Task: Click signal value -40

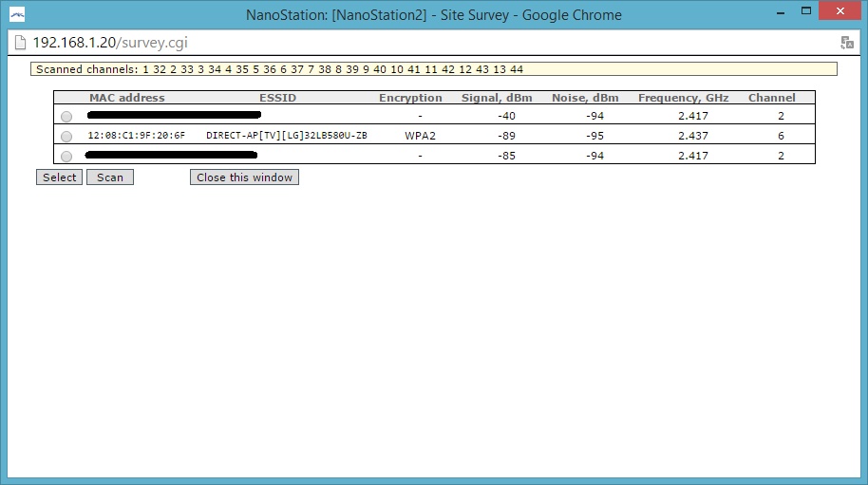Action: pyautogui.click(x=506, y=116)
